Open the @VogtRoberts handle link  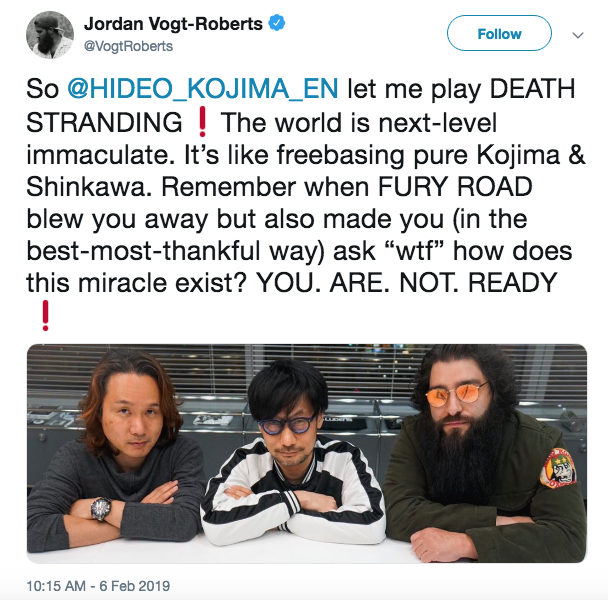pyautogui.click(x=128, y=46)
